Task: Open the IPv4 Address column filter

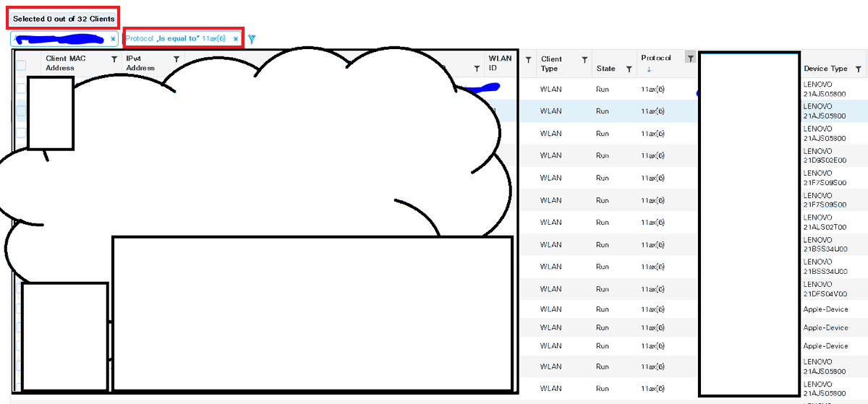Action: (176, 59)
